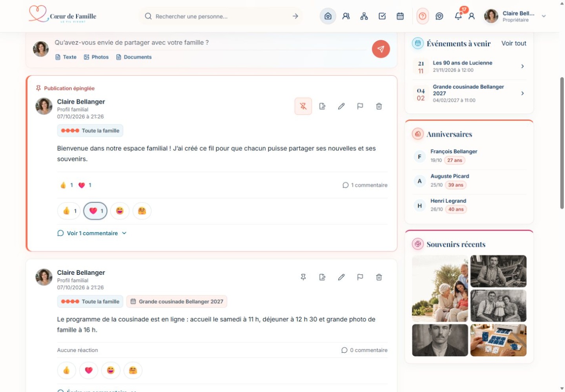This screenshot has width=565, height=392.
Task: Open the home feed icon in navbar
Action: pyautogui.click(x=328, y=16)
